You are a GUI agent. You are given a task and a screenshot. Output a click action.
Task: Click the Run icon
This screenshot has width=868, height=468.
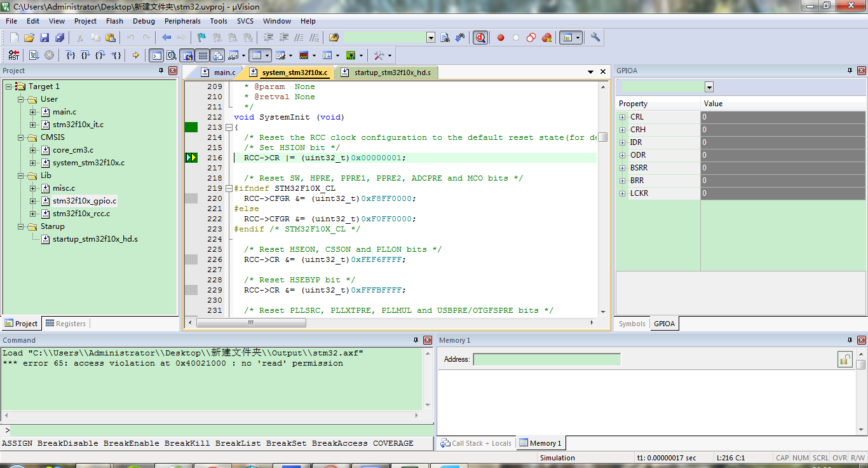coord(34,55)
